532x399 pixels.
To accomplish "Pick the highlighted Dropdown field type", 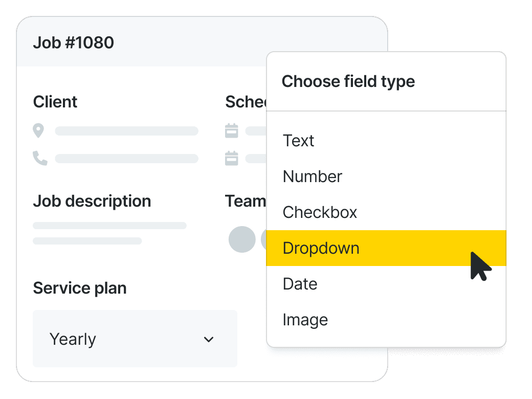I will (x=386, y=248).
